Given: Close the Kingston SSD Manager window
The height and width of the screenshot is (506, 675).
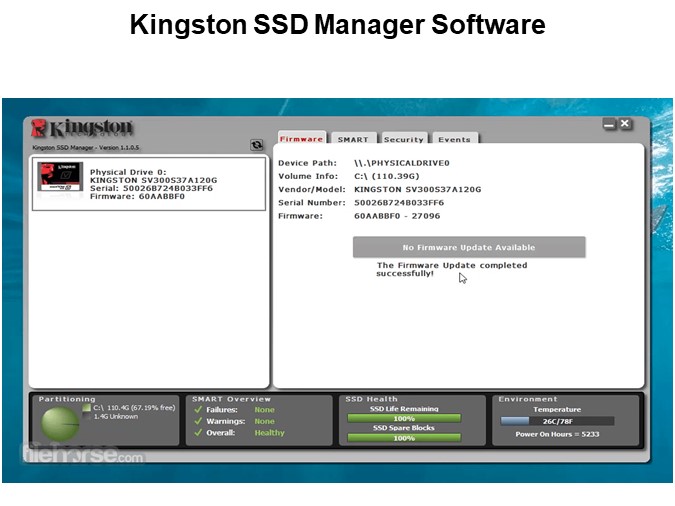Looking at the screenshot, I should click(x=625, y=124).
